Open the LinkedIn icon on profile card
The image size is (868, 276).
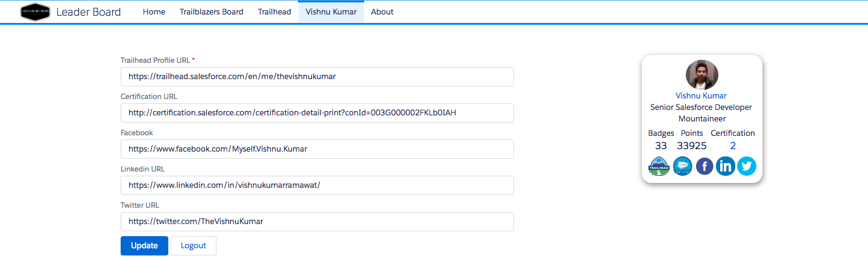[x=726, y=166]
